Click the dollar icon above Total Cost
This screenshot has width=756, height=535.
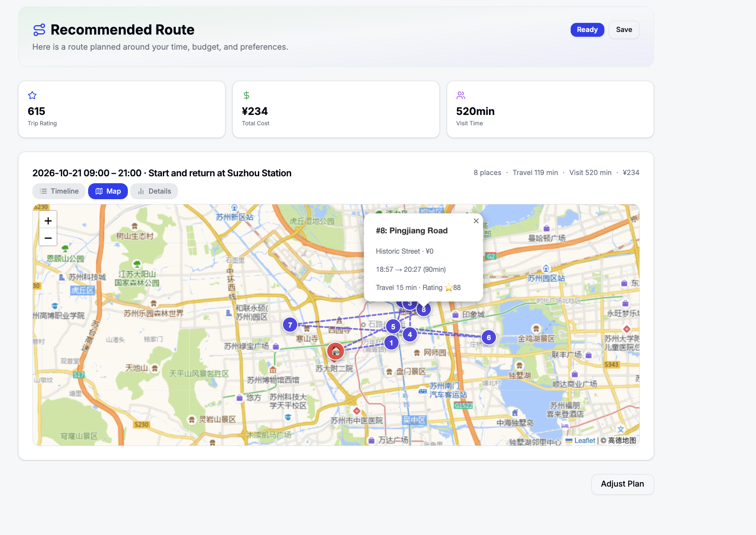pos(246,96)
